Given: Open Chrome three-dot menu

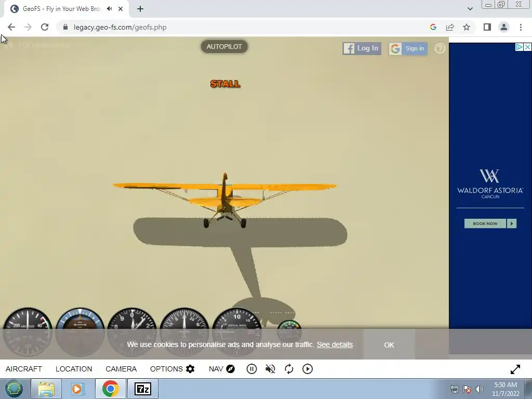Looking at the screenshot, I should click(521, 27).
